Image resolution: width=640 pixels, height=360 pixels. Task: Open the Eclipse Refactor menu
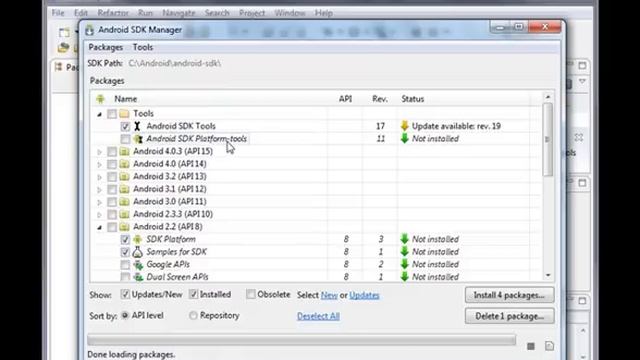click(113, 13)
